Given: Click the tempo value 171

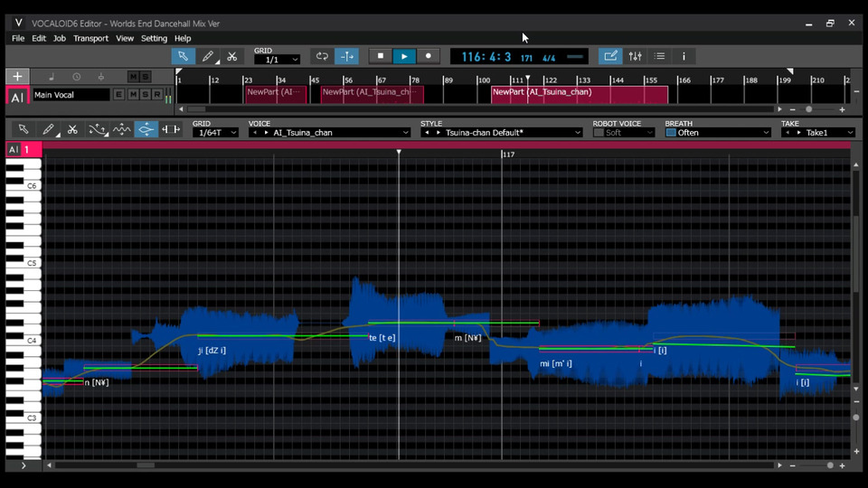Looking at the screenshot, I should click(526, 58).
